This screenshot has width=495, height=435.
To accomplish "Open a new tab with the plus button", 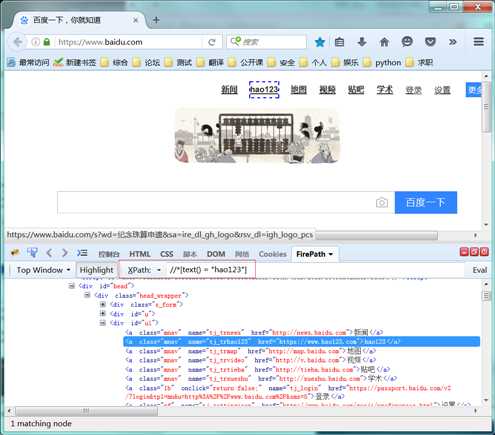I will [x=156, y=20].
